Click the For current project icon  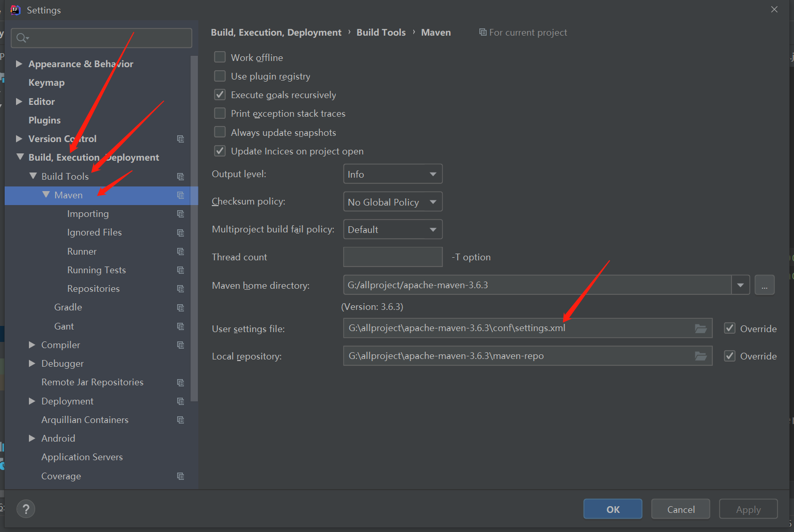pos(482,32)
